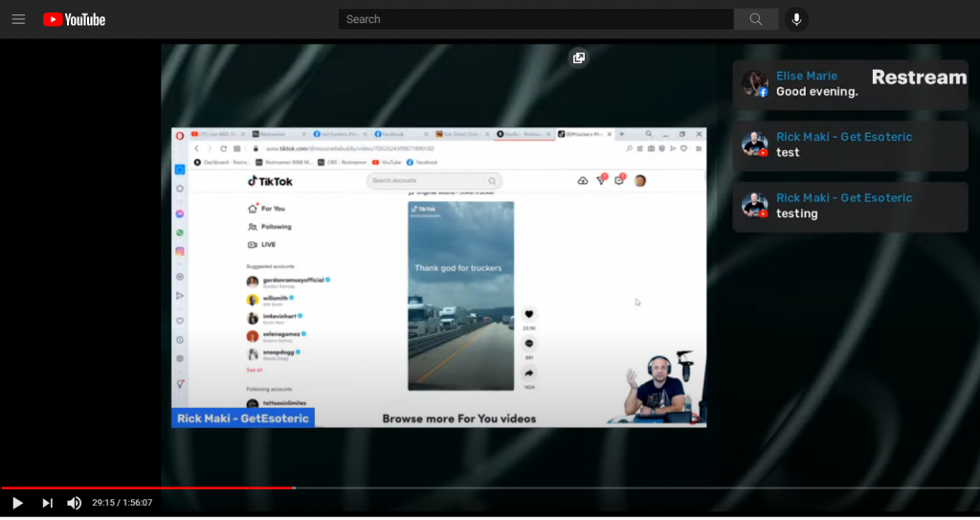The height and width of the screenshot is (520, 980).
Task: Select LIVE in TikTok sidebar
Action: point(262,244)
